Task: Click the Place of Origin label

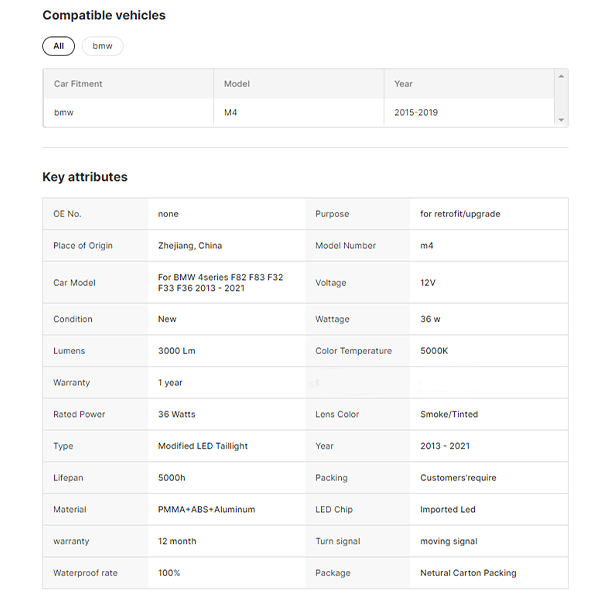Action: pyautogui.click(x=83, y=246)
